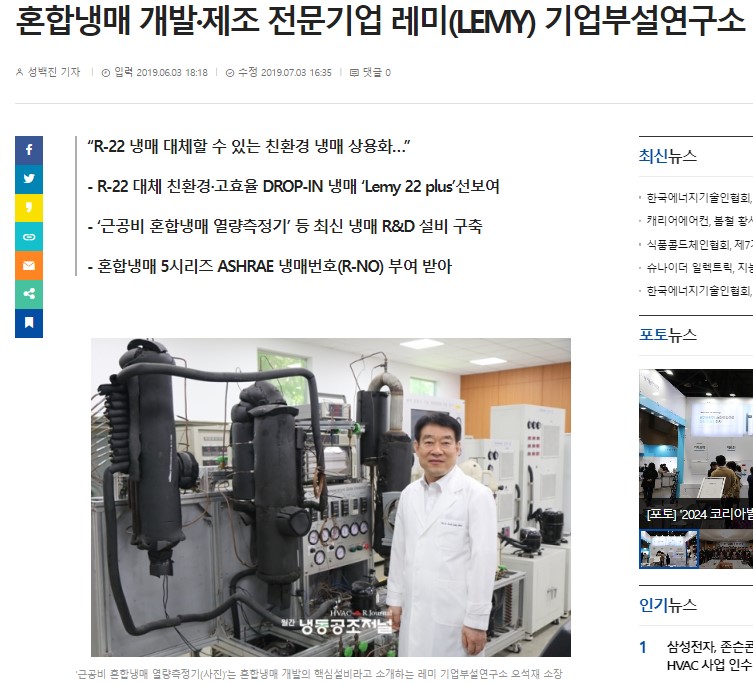The width and height of the screenshot is (753, 685).
Task: Select second small photo news thumbnail
Action: pos(726,549)
